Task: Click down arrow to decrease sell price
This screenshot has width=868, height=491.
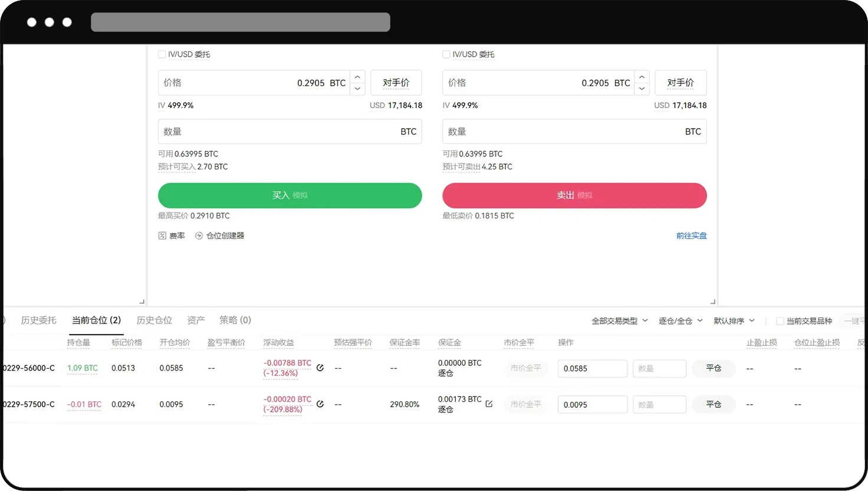Action: 642,89
